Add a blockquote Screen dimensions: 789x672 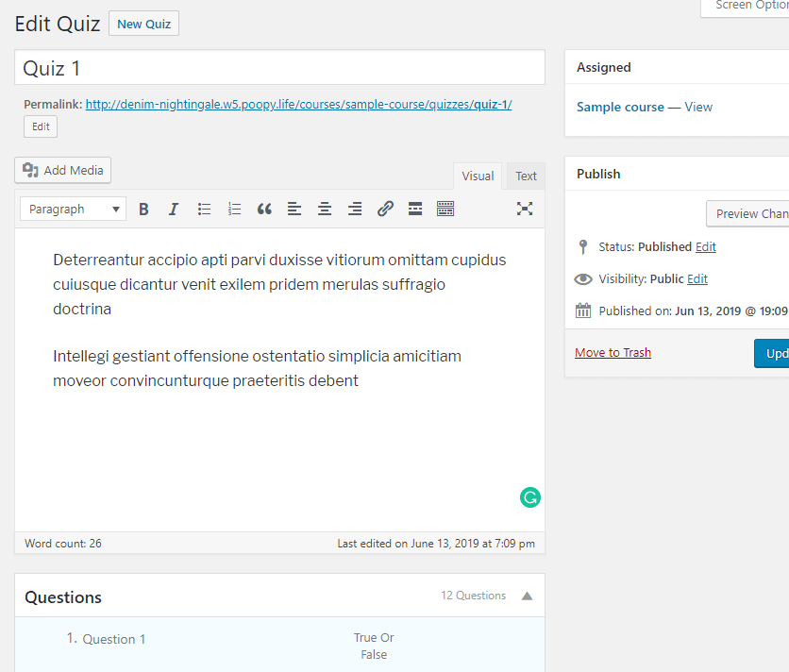(264, 209)
